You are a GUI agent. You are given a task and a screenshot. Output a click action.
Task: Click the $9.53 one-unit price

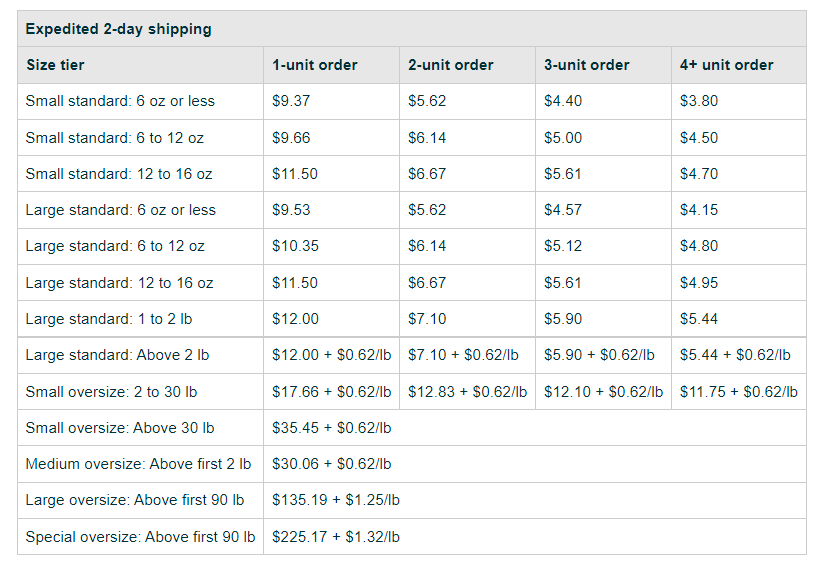(x=291, y=210)
